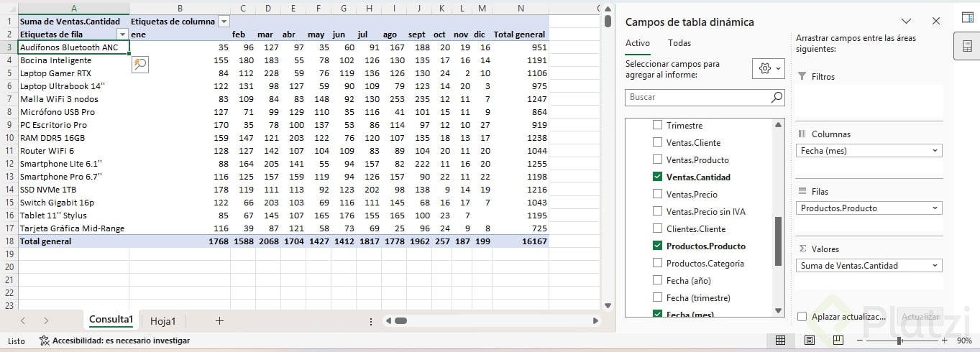
Task: Switch to the Hoja1 sheet tab
Action: (162, 321)
